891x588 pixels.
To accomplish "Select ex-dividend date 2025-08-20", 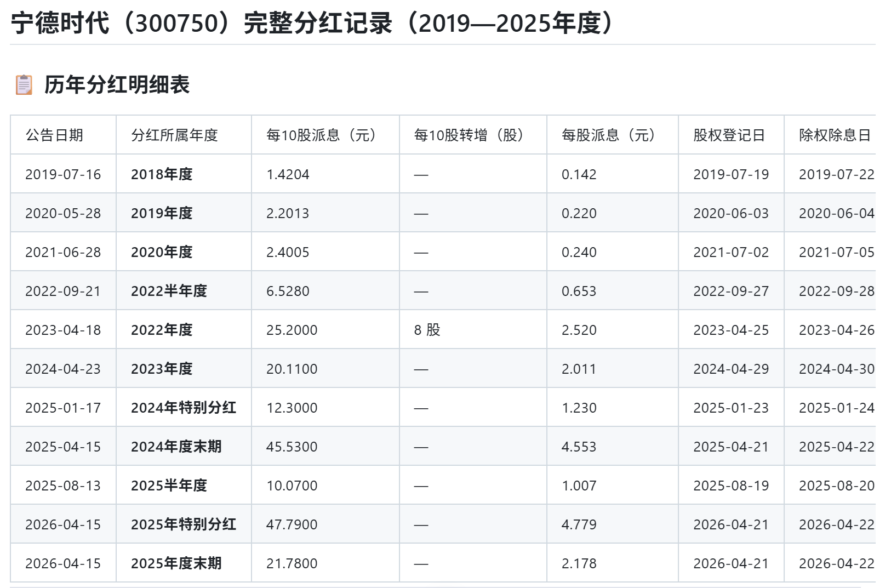I will pyautogui.click(x=837, y=486).
